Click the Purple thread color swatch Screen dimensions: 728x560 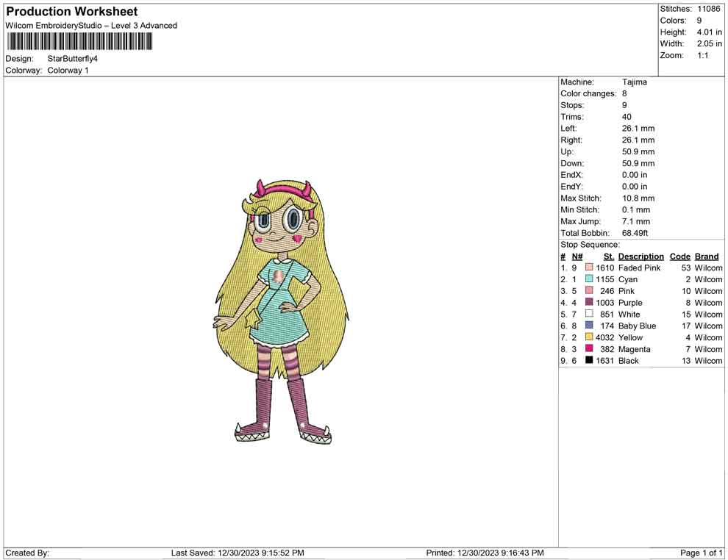click(x=589, y=302)
